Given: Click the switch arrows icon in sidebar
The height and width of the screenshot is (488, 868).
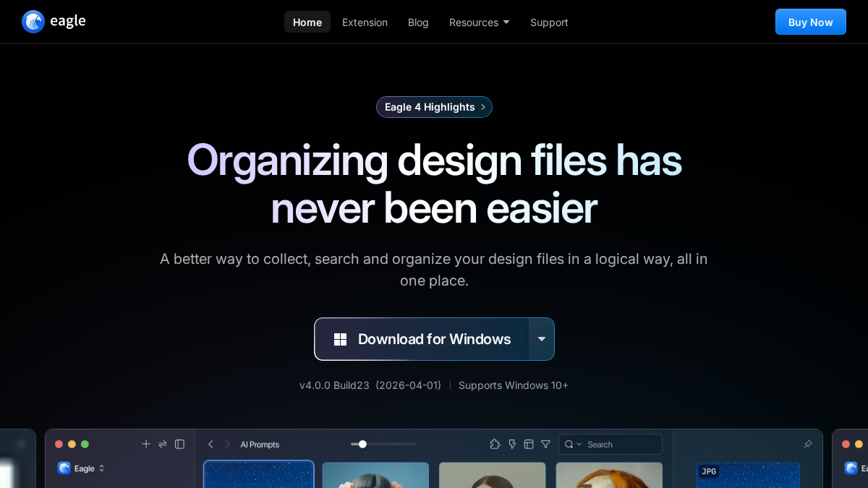Looking at the screenshot, I should click(x=163, y=444).
